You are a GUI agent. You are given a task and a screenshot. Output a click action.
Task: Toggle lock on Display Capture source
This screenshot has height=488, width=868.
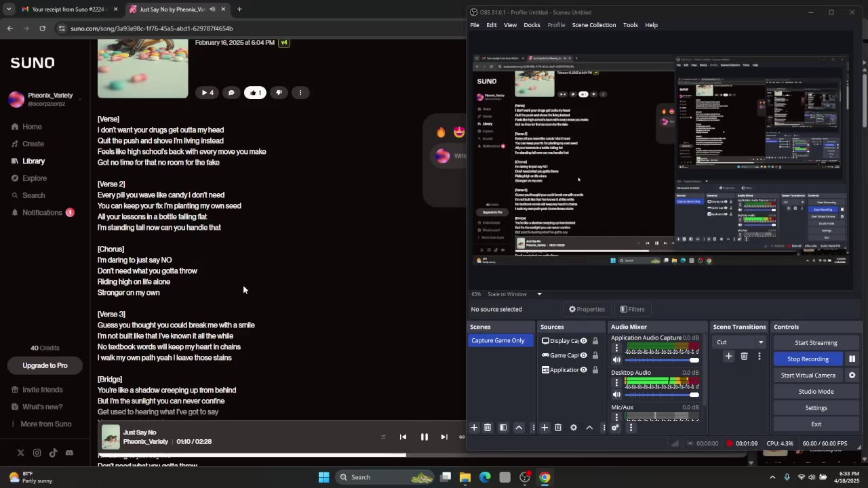tap(595, 341)
